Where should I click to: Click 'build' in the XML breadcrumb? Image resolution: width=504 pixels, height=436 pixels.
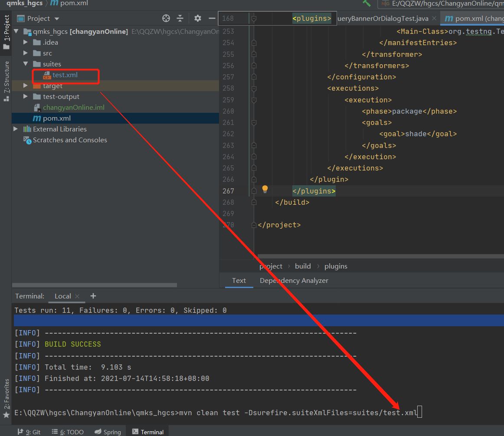[303, 266]
